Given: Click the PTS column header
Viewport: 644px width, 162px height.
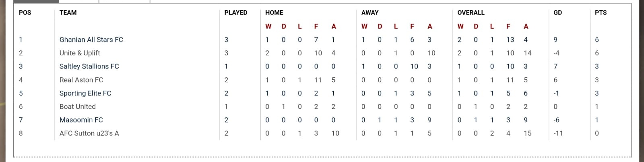Looking at the screenshot, I should pos(601,12).
